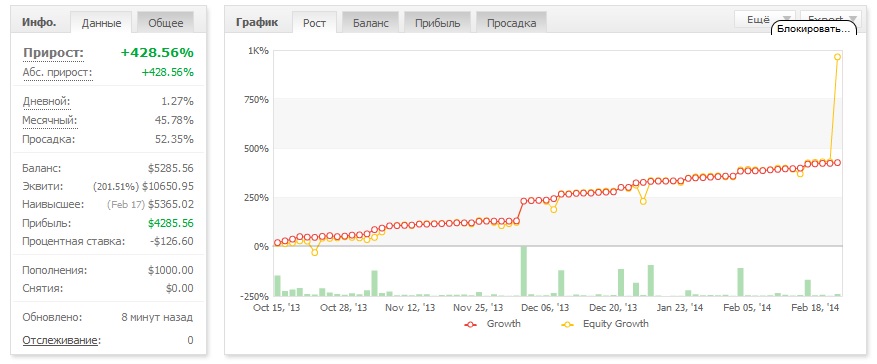Open the Общее tab
Image resolution: width=877 pixels, height=364 pixels.
coord(166,23)
